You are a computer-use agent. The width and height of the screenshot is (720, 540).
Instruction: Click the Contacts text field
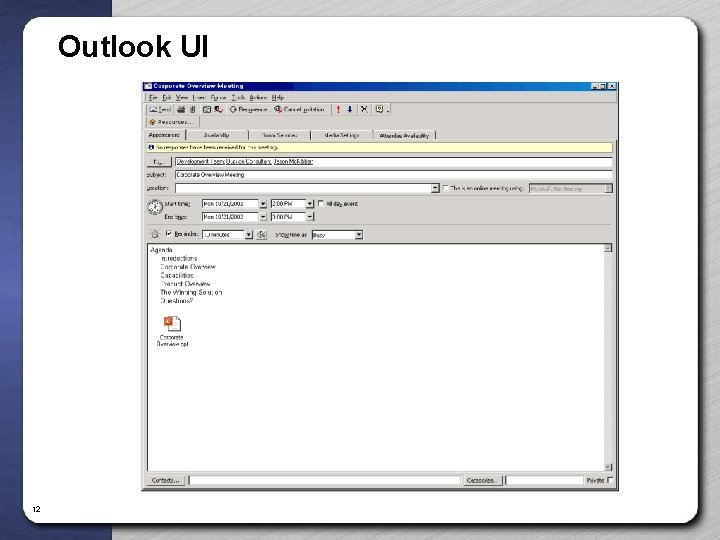pyautogui.click(x=324, y=480)
